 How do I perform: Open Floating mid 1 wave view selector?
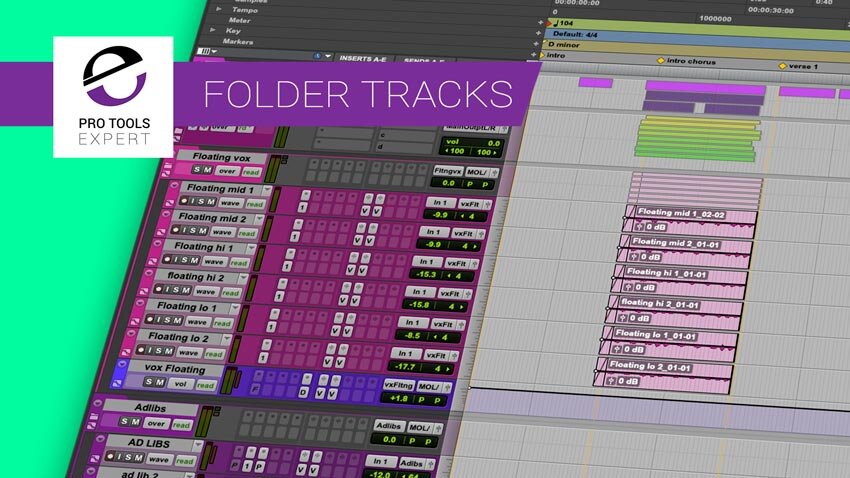230,203
